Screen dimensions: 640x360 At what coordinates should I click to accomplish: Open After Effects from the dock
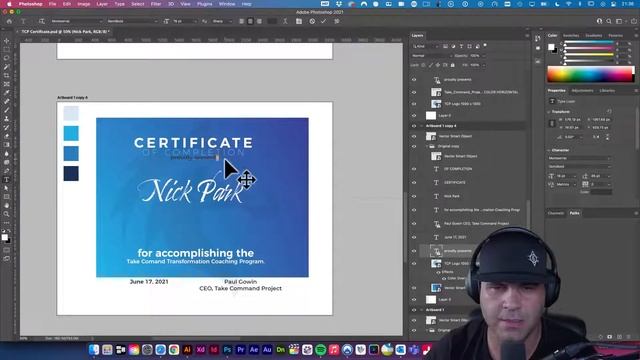tap(254, 350)
